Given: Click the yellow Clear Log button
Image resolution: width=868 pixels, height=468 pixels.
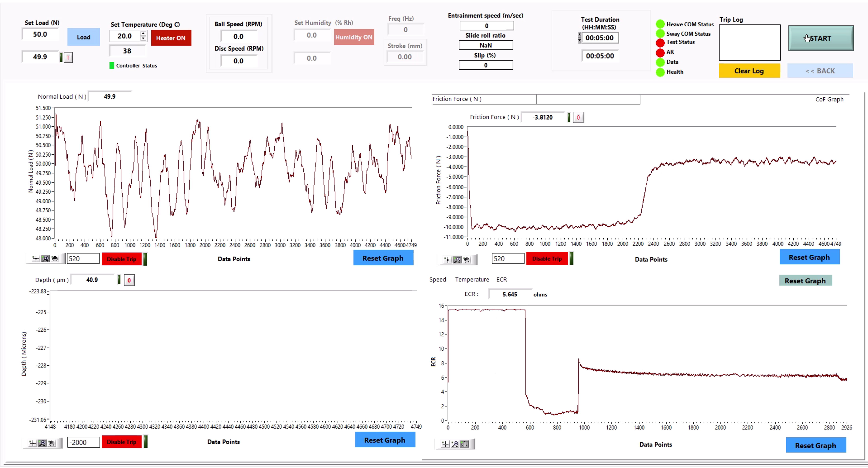Looking at the screenshot, I should tap(749, 71).
